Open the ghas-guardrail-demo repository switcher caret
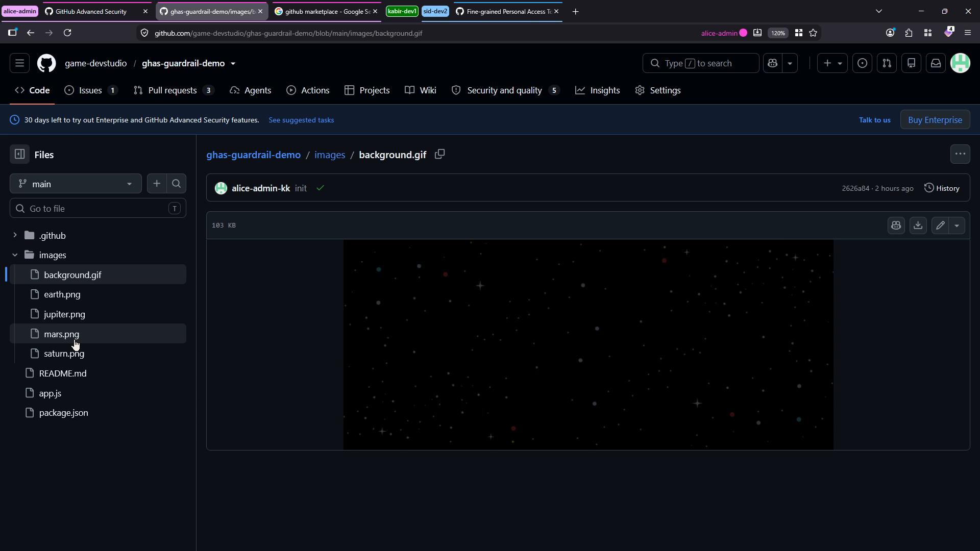 [x=233, y=64]
